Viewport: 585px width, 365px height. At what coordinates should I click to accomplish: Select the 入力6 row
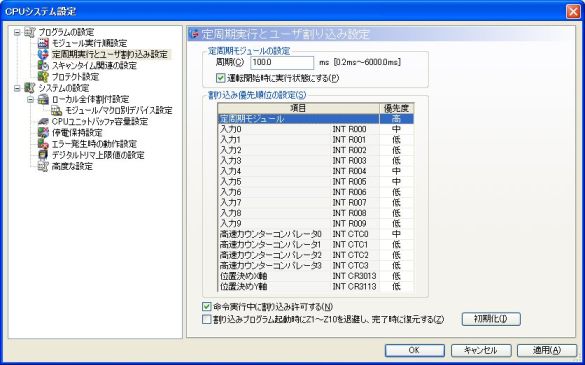316,192
